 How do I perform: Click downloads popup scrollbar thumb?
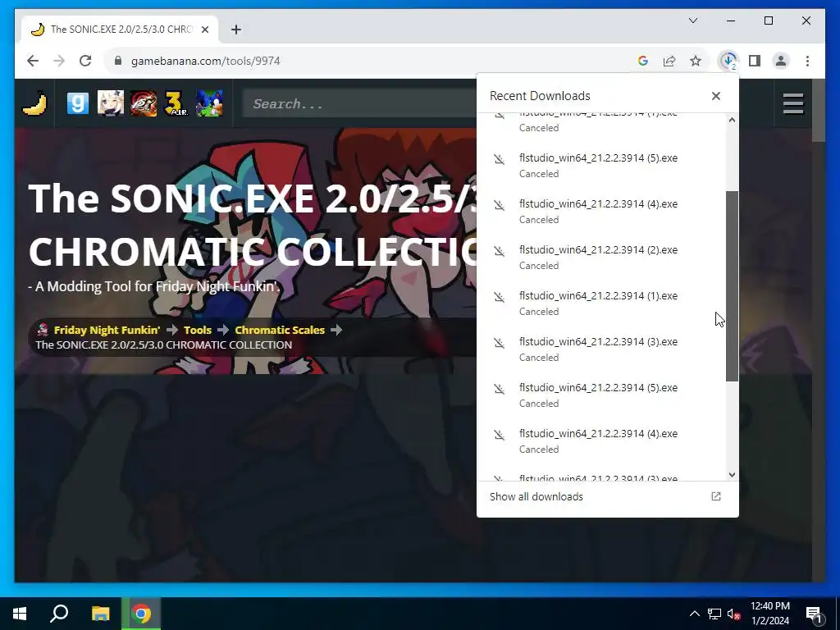(x=732, y=286)
